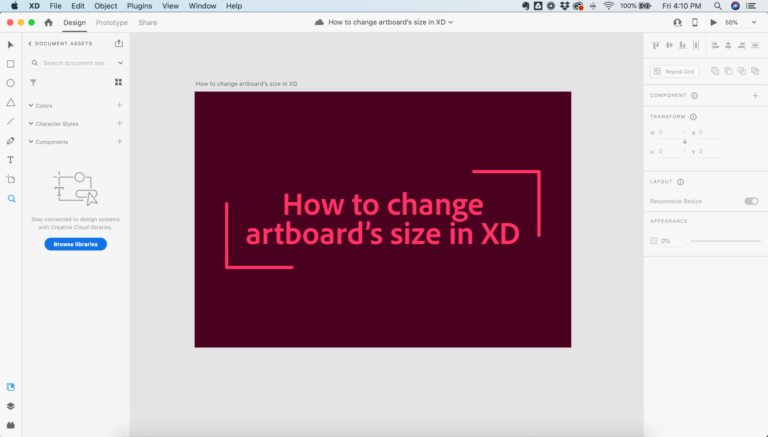The height and width of the screenshot is (437, 768).
Task: Open the View menu
Action: pos(170,6)
